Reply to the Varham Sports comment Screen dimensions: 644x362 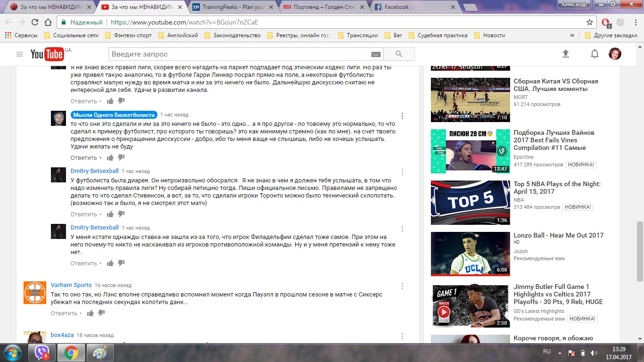point(64,313)
